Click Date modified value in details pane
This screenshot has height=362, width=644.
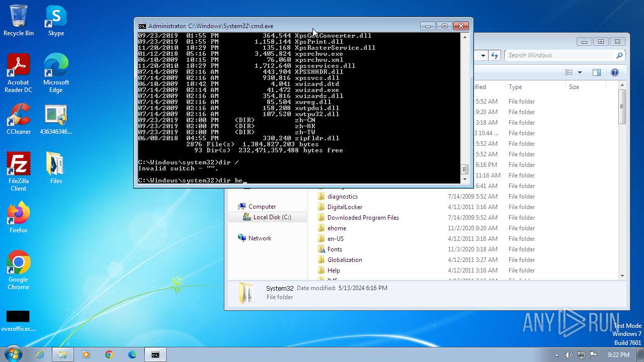point(363,288)
